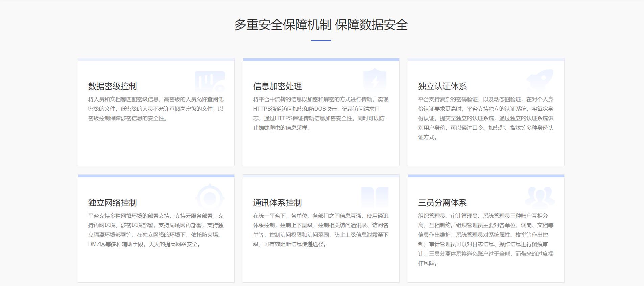Screen dimensions: 644x286
Task: Click the 独立认证体系 title
Action: [442, 86]
